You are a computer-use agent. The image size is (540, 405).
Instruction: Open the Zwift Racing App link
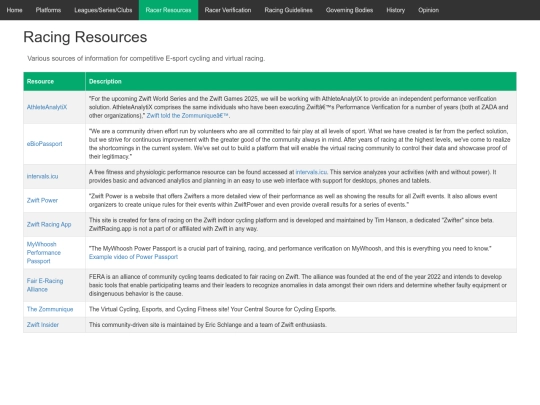[49, 225]
